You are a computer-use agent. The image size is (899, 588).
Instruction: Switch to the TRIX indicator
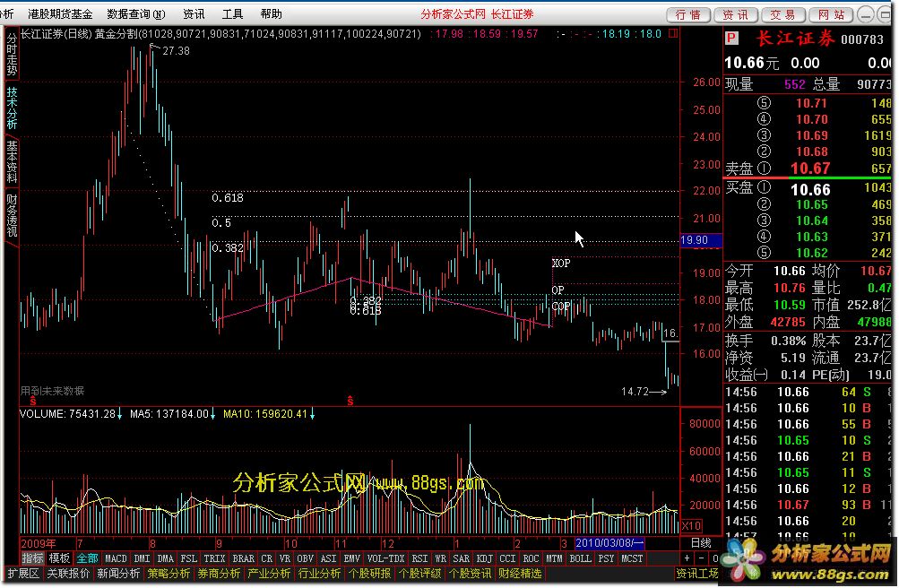pos(214,558)
